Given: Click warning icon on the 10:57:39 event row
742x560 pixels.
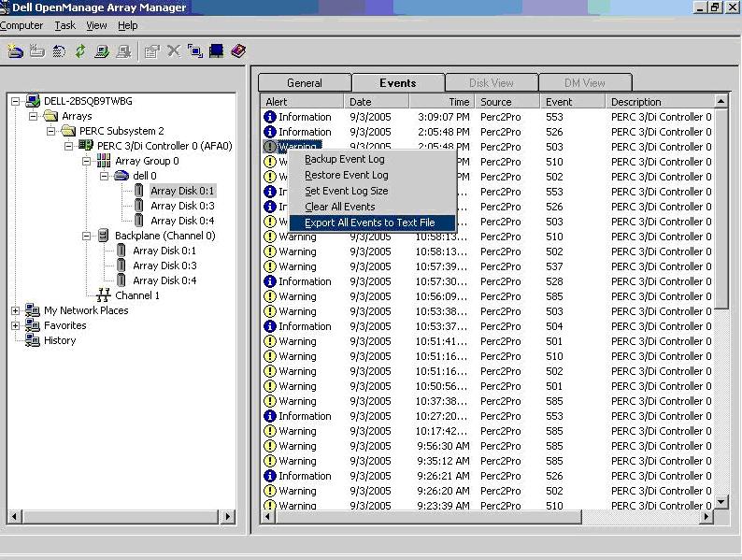Looking at the screenshot, I should (x=270, y=266).
